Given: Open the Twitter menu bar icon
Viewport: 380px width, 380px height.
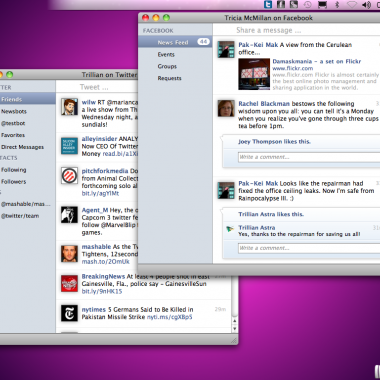Looking at the screenshot, I should click(x=268, y=4).
